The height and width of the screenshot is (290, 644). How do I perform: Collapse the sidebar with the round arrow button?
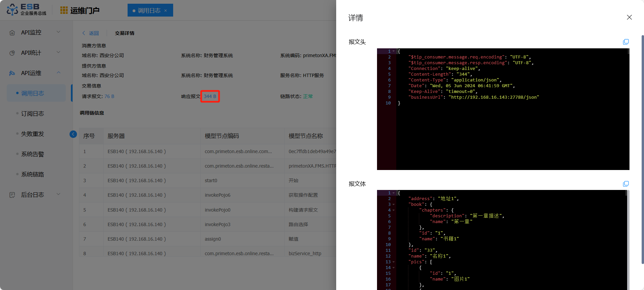(73, 134)
